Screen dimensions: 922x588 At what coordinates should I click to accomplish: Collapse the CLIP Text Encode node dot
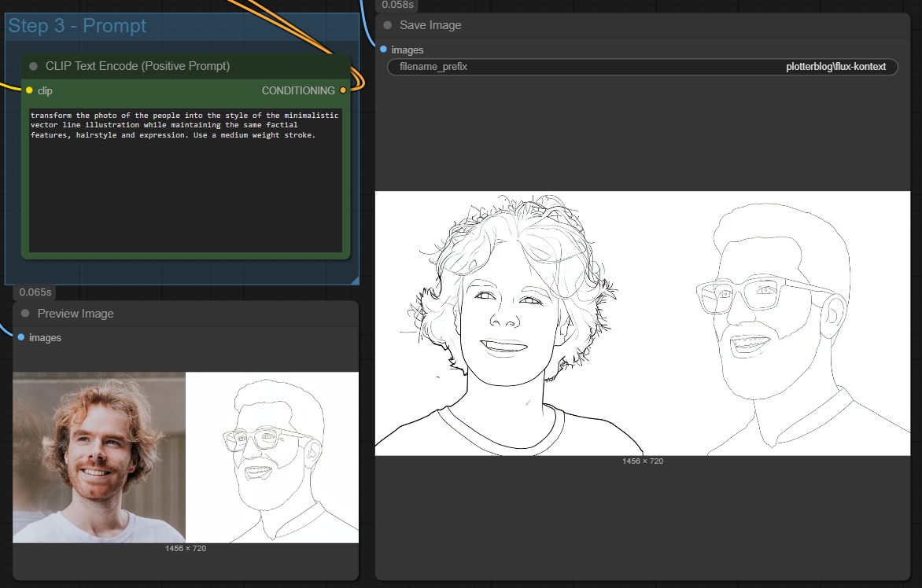tap(34, 66)
